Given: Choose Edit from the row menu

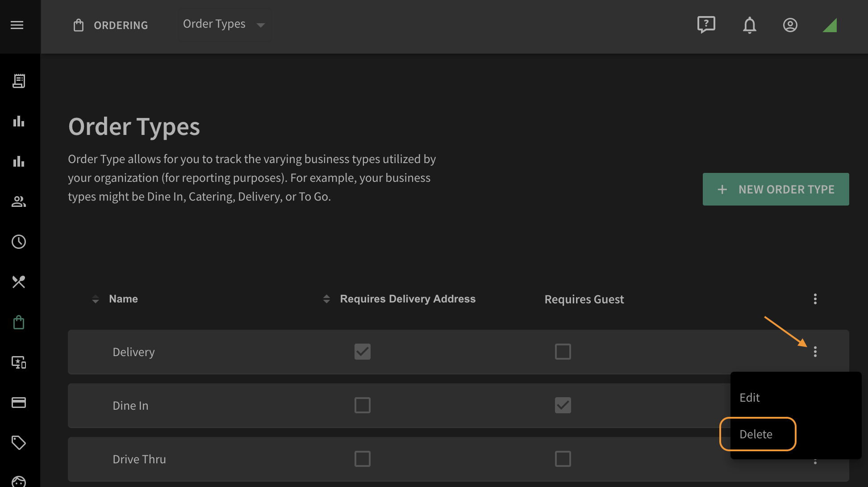Looking at the screenshot, I should click(750, 398).
